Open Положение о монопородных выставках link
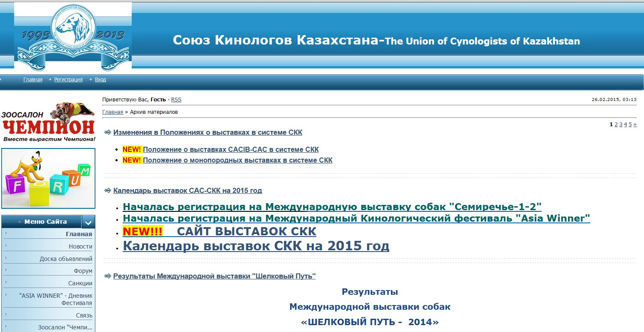Image resolution: width=644 pixels, height=332 pixels. click(237, 160)
